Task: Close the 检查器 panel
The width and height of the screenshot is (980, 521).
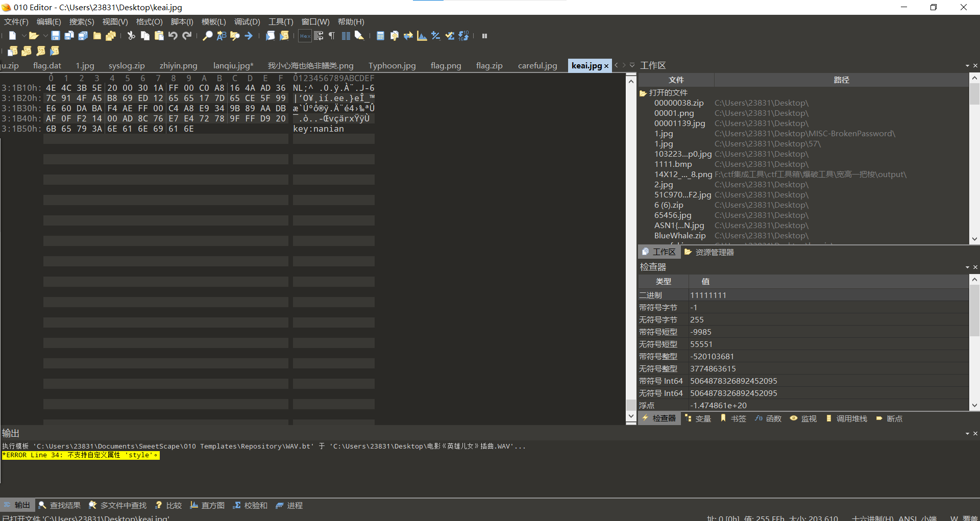Action: coord(975,267)
